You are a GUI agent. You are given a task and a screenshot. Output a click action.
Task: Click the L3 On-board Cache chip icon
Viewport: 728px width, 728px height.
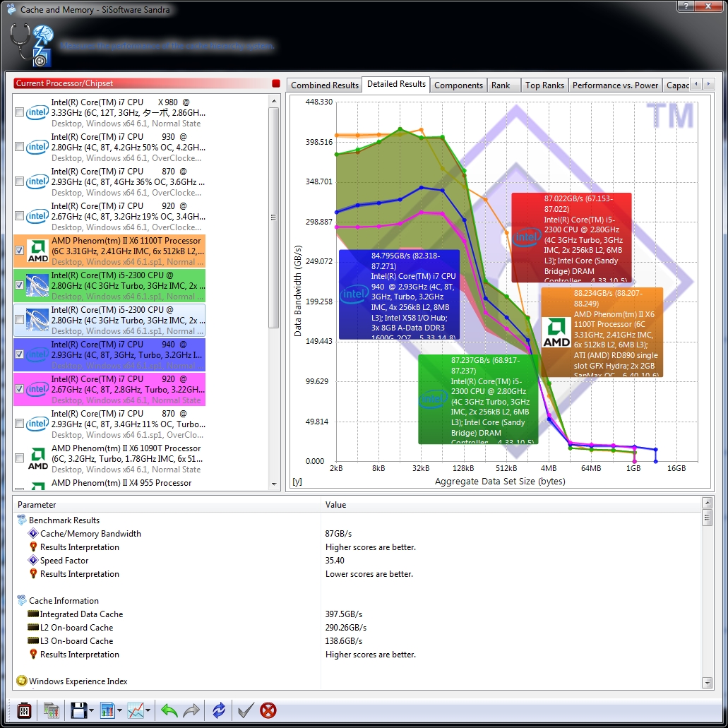(x=33, y=640)
